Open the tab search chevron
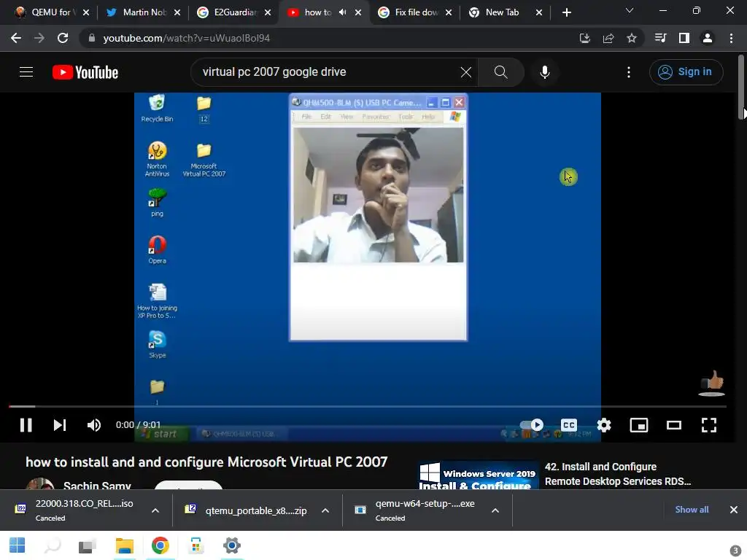 (630, 10)
